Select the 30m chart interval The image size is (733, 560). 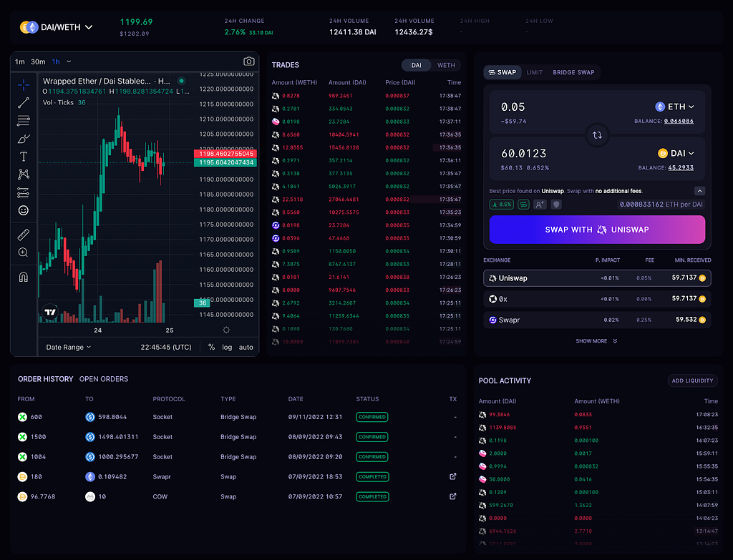[x=39, y=62]
